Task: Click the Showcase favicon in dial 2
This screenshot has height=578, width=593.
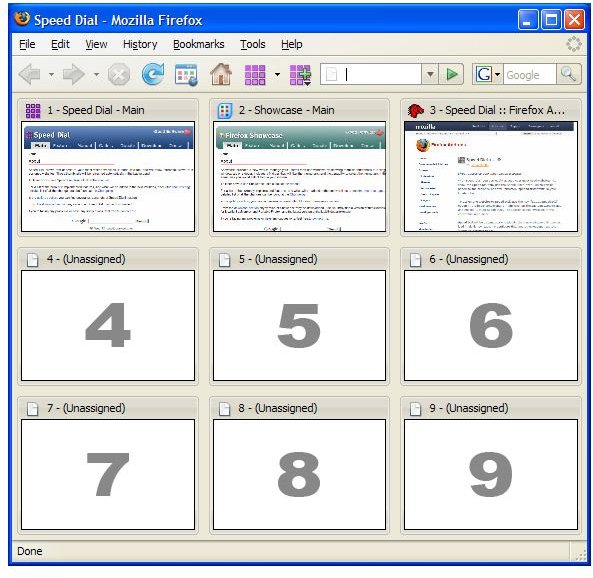Action: coord(225,110)
